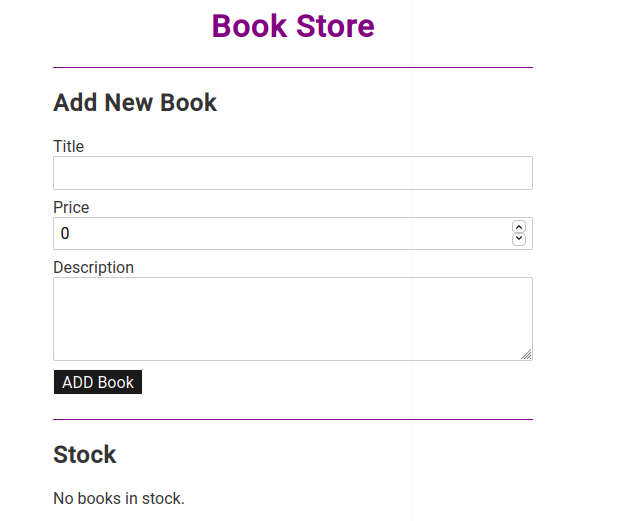Click the Price decrement down arrow
This screenshot has height=521, width=641.
click(x=518, y=239)
